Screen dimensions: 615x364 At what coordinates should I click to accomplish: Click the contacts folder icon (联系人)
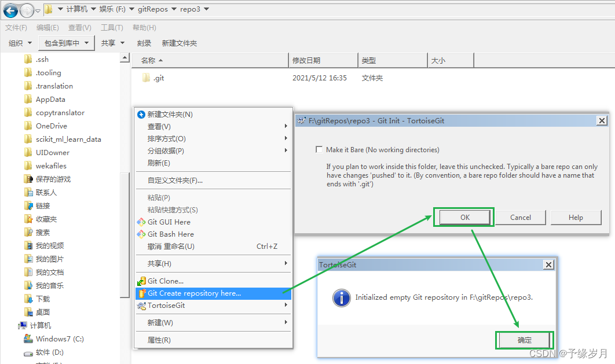coord(28,192)
